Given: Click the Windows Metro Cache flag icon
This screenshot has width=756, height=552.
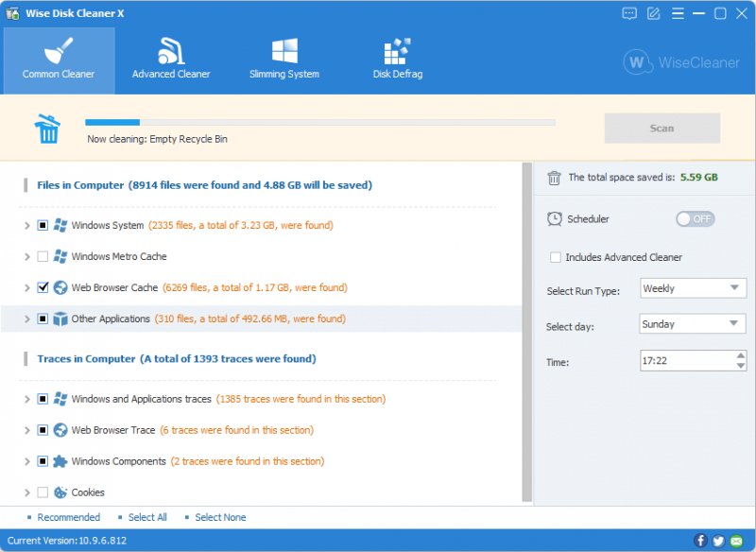Looking at the screenshot, I should [60, 256].
